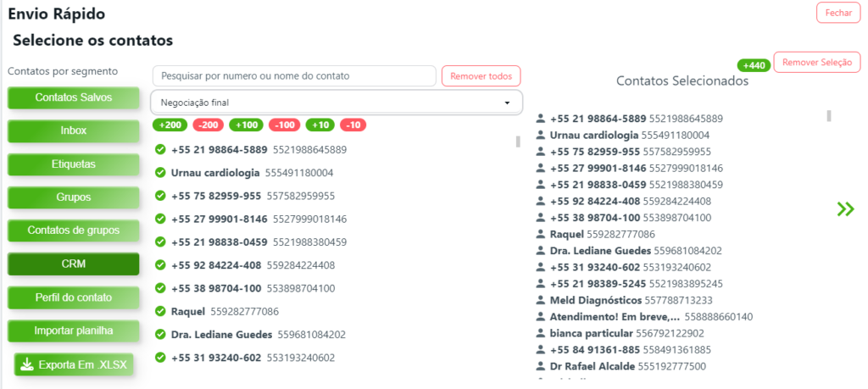Uncheck the Urnau cardiologia contact checkmark
Image resolution: width=868 pixels, height=389 pixels.
(x=159, y=173)
